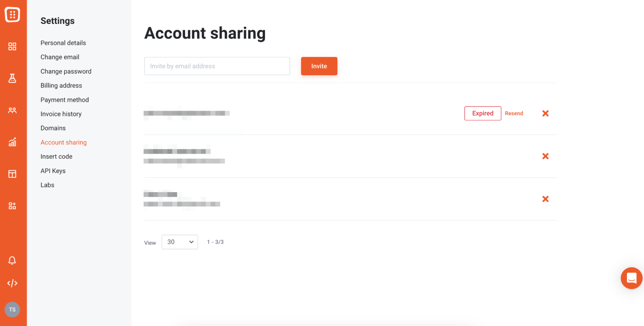Open the notifications bell
Viewport: 644px width, 326px height.
pyautogui.click(x=12, y=260)
